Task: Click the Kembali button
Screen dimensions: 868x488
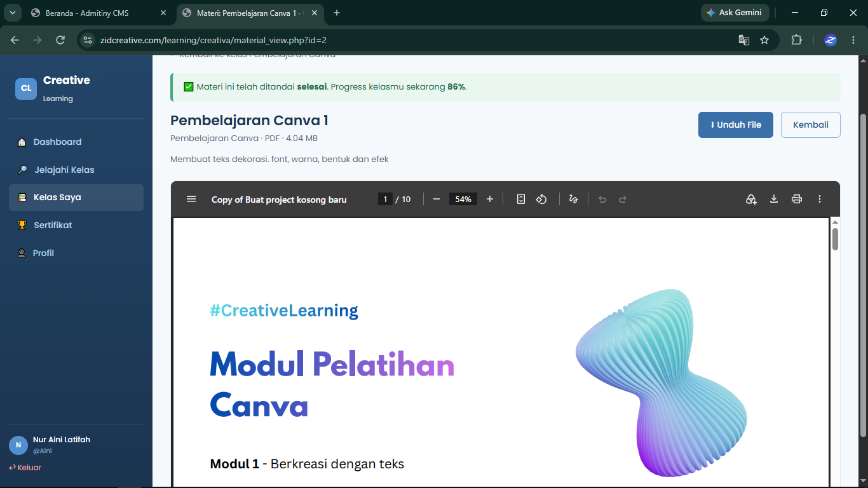Action: pyautogui.click(x=811, y=125)
